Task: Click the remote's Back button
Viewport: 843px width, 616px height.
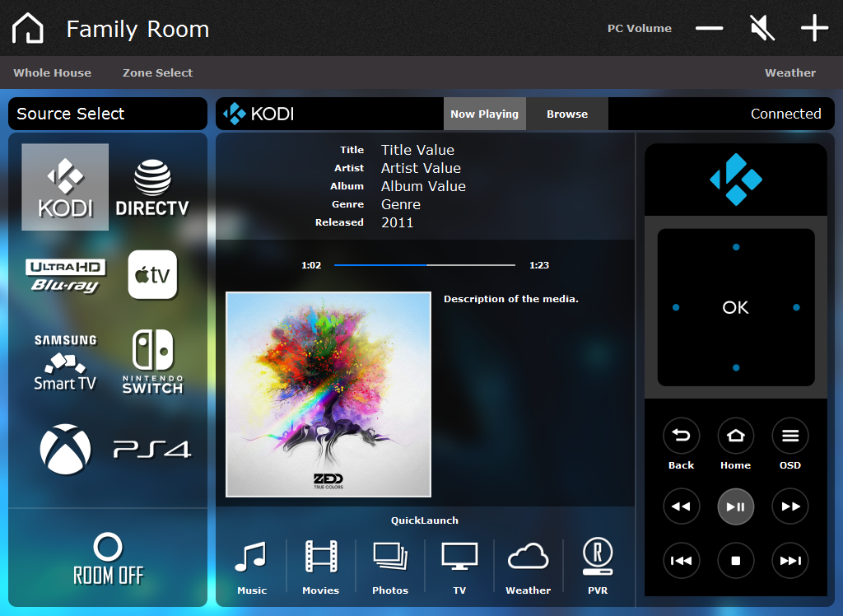Action: [681, 436]
